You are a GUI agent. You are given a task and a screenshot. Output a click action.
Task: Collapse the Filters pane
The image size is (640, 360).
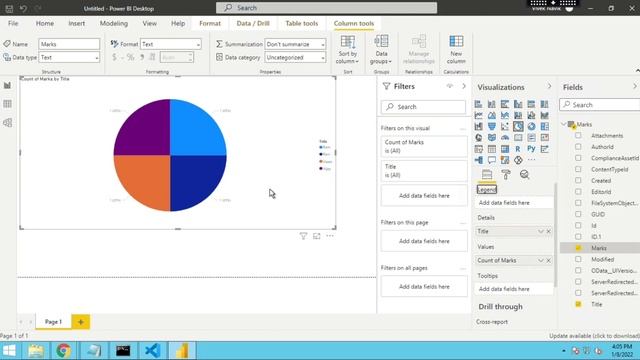click(x=464, y=86)
